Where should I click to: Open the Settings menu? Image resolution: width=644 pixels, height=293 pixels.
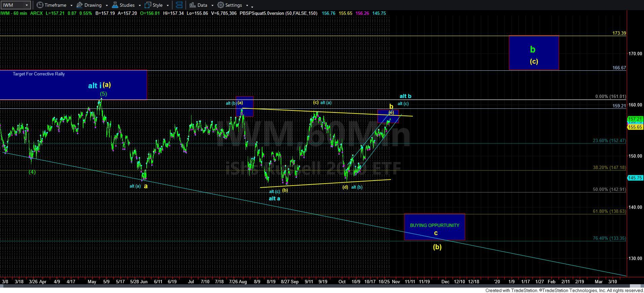pyautogui.click(x=233, y=5)
